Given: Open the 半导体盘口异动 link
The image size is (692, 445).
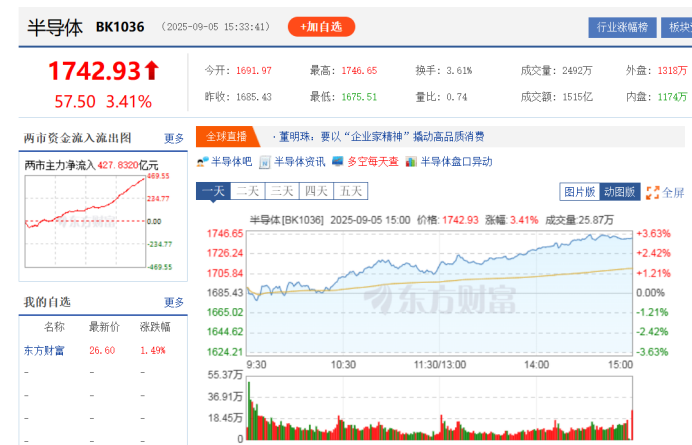Looking at the screenshot, I should point(456,162).
